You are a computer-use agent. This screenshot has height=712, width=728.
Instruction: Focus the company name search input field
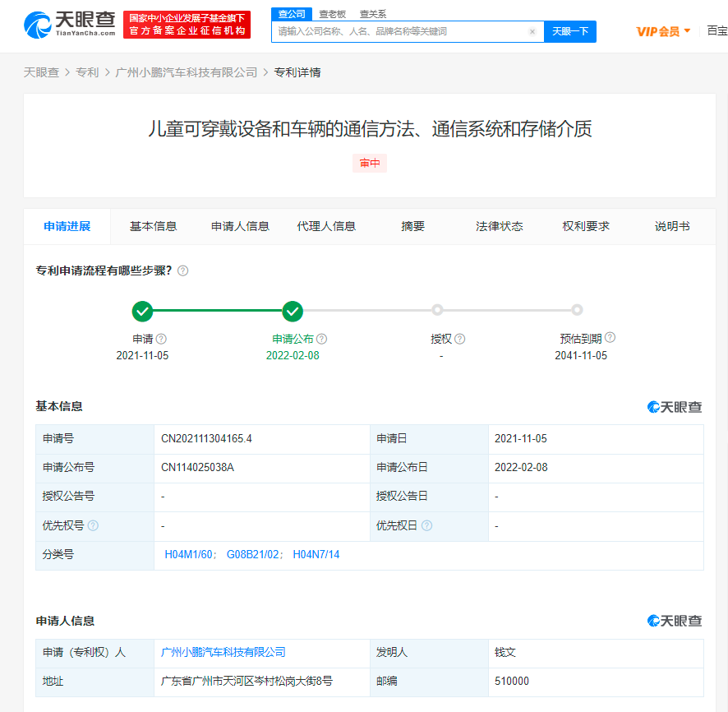click(399, 32)
